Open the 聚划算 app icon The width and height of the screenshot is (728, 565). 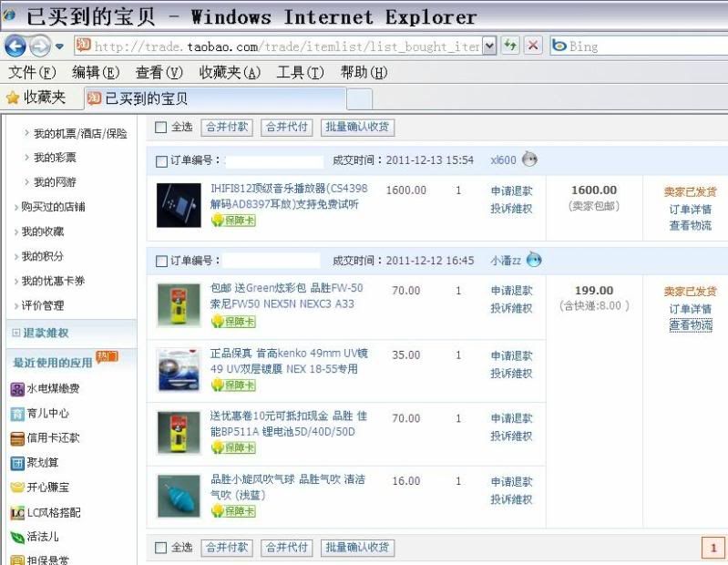(17, 463)
